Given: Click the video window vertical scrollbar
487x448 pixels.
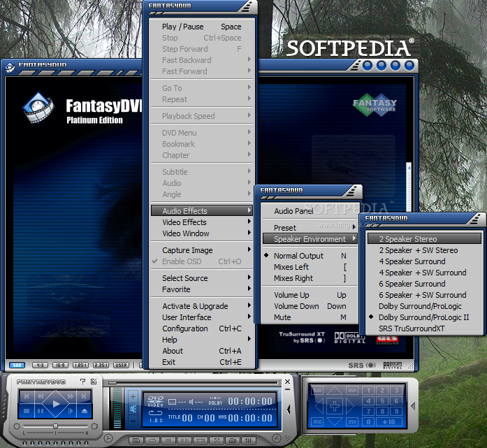Looking at the screenshot, I should [x=409, y=187].
